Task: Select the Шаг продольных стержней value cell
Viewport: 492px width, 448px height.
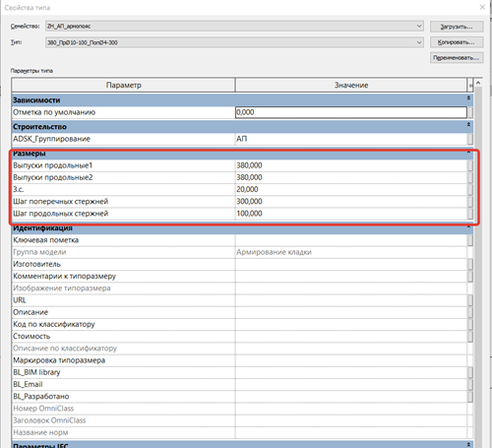Action: pos(351,214)
